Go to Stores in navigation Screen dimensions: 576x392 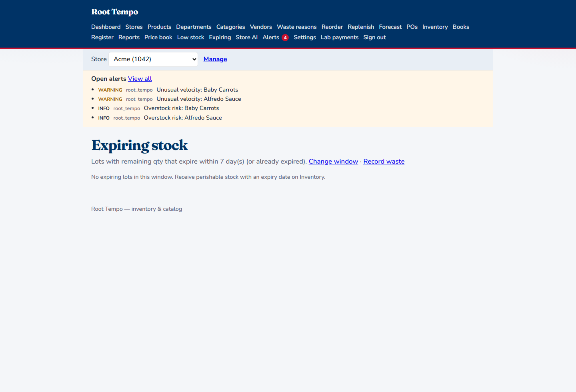point(134,27)
